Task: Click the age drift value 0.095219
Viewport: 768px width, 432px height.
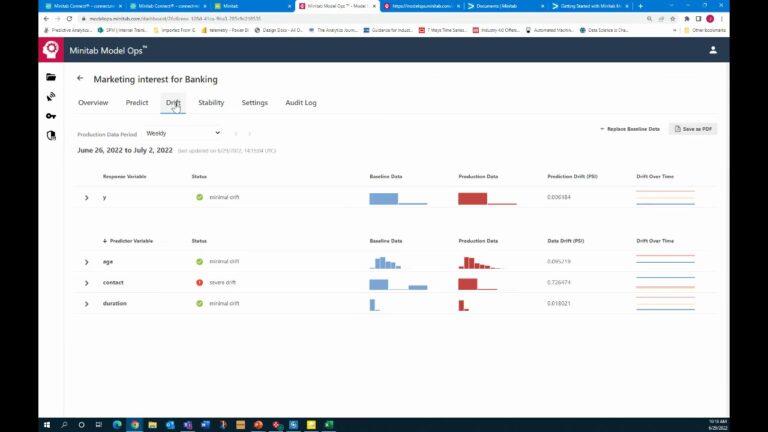Action: click(559, 262)
